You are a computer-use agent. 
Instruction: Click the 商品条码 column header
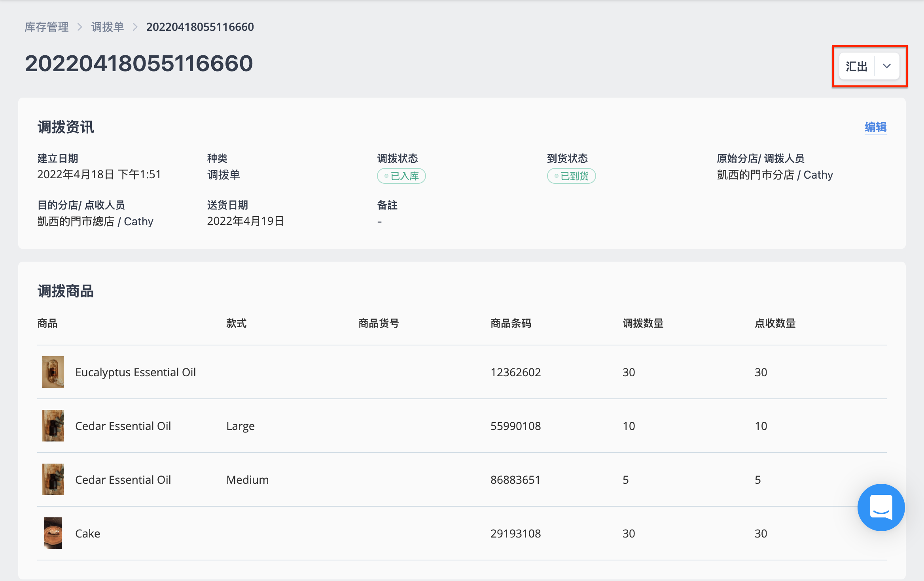(511, 323)
